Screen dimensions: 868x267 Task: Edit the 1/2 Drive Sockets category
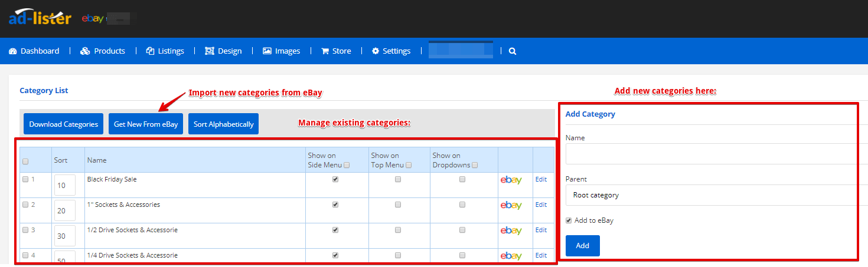[541, 230]
